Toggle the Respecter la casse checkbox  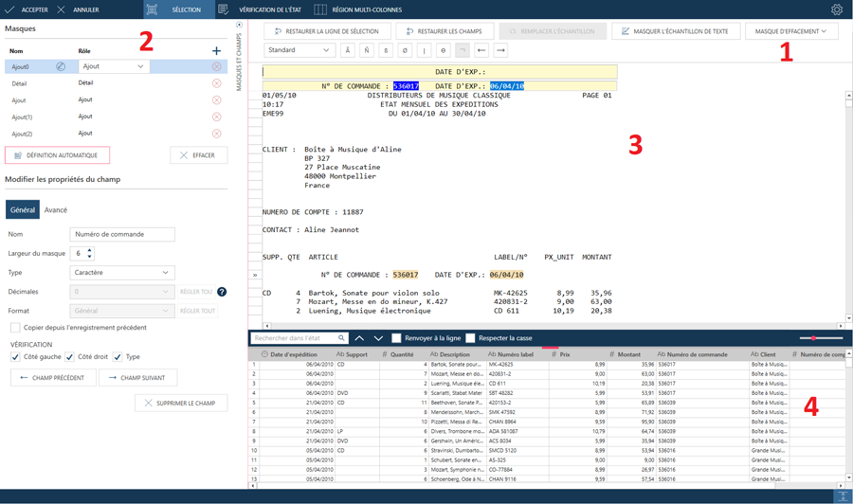pyautogui.click(x=470, y=338)
